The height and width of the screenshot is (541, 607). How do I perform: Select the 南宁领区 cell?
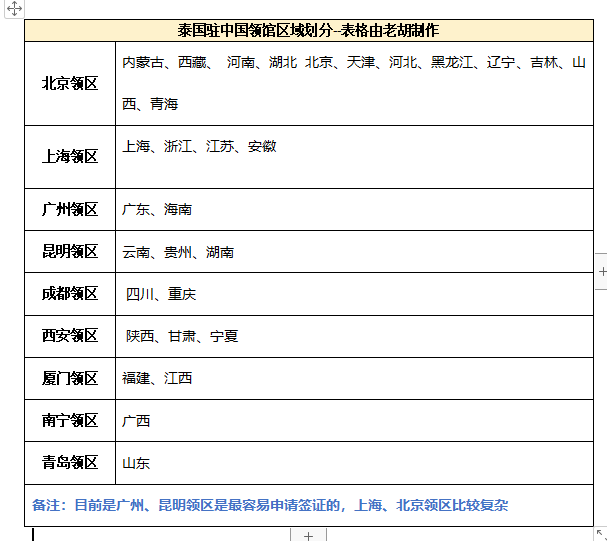point(70,421)
